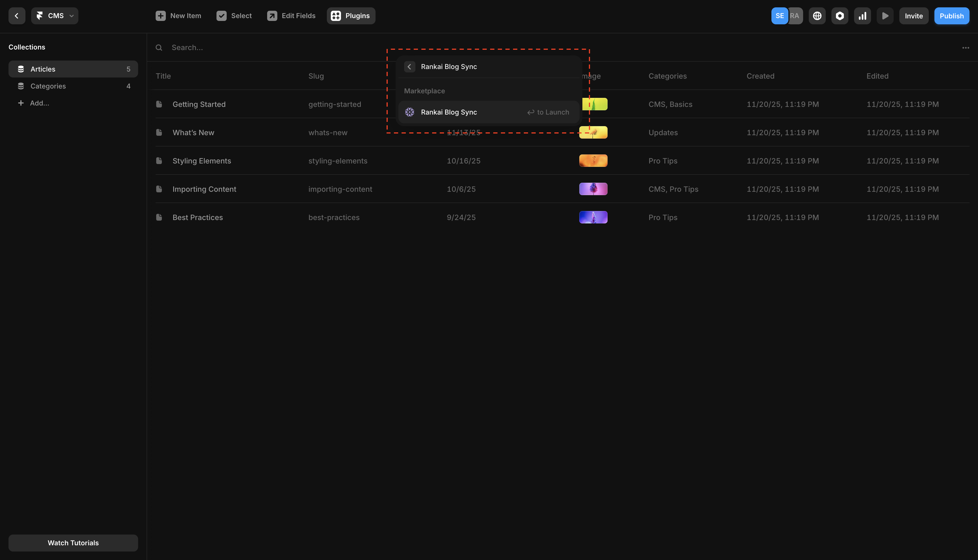978x560 pixels.
Task: Click the Rankai Blog Sync plugin icon
Action: [x=410, y=112]
